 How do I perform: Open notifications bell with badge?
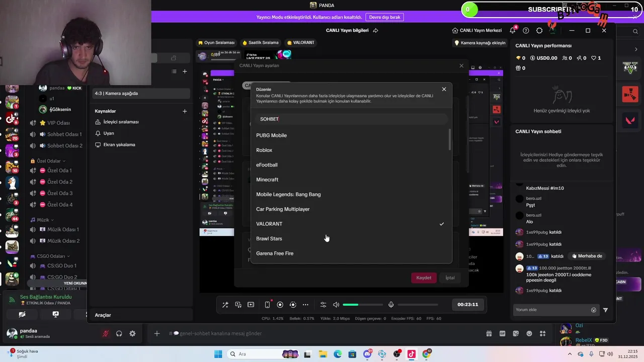pyautogui.click(x=512, y=30)
